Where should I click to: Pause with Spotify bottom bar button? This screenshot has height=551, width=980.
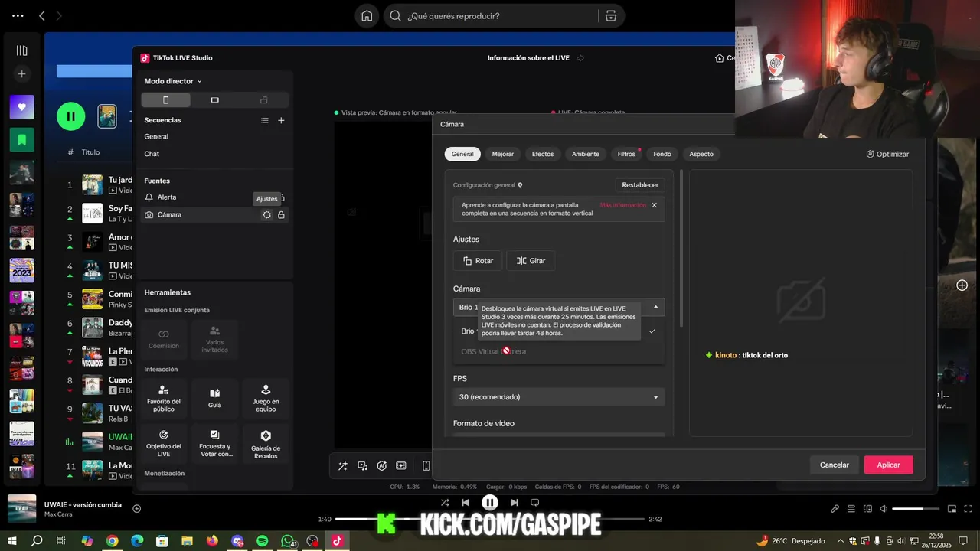[490, 503]
